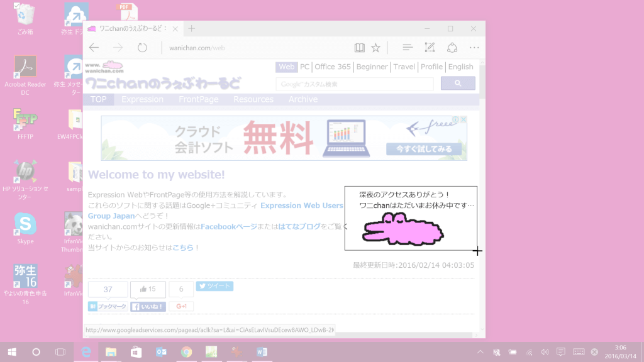Open Task View on taskbar
This screenshot has width=644, height=362.
click(x=60, y=352)
